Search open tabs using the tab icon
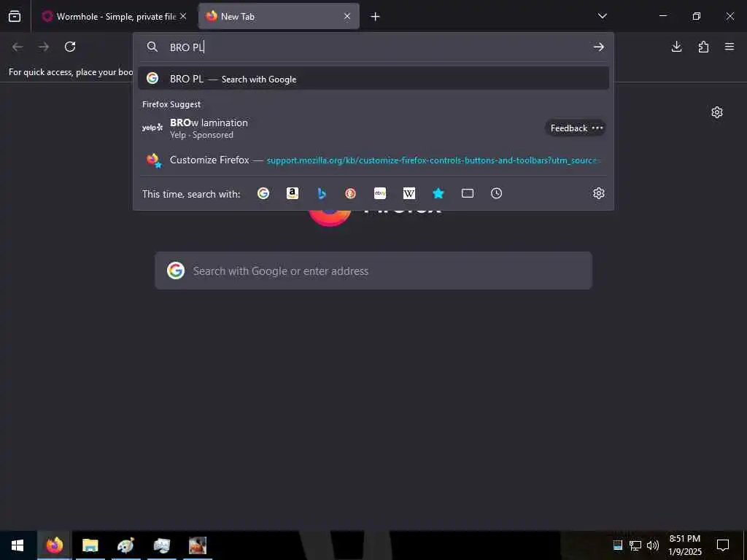747x560 pixels. click(468, 193)
